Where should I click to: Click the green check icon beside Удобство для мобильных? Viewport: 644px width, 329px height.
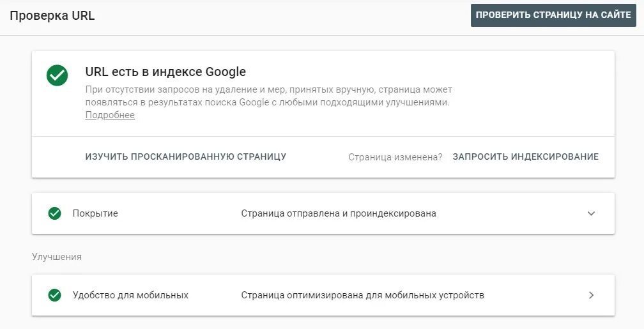54,295
